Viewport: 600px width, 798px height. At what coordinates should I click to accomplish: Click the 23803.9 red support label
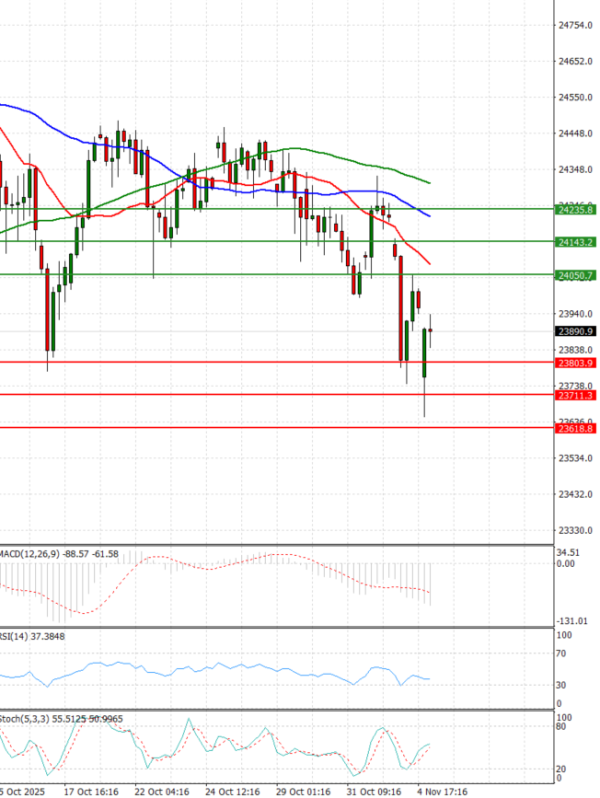pyautogui.click(x=577, y=363)
